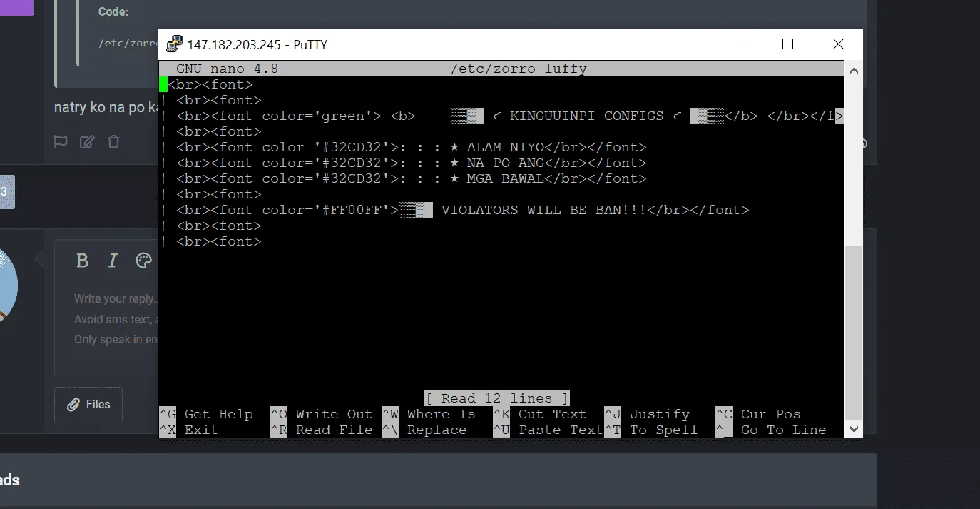Minimize the PuTTY window
Screen dimensions: 980x509
pyautogui.click(x=740, y=44)
